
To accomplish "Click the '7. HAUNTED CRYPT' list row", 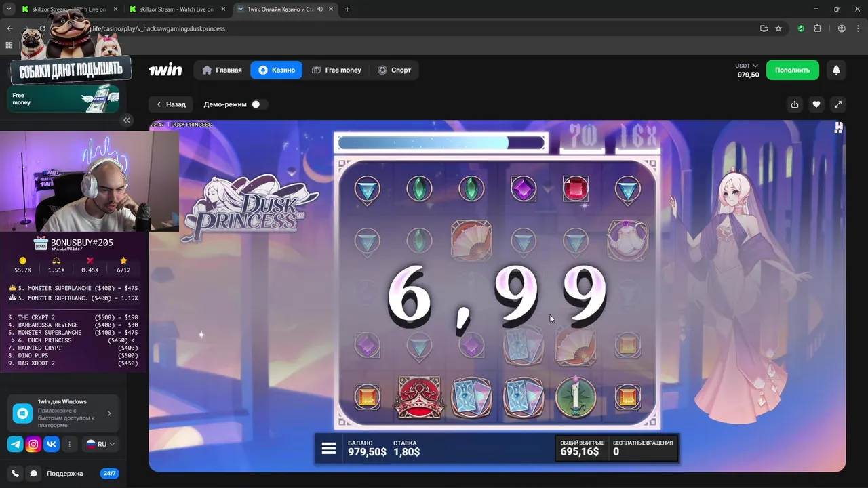I will tap(73, 348).
